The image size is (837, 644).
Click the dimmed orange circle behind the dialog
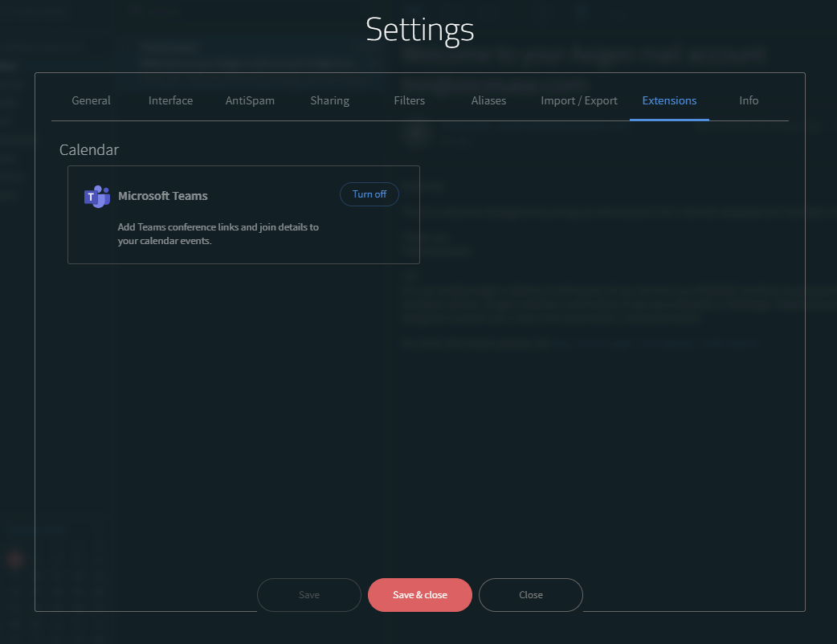[14, 559]
